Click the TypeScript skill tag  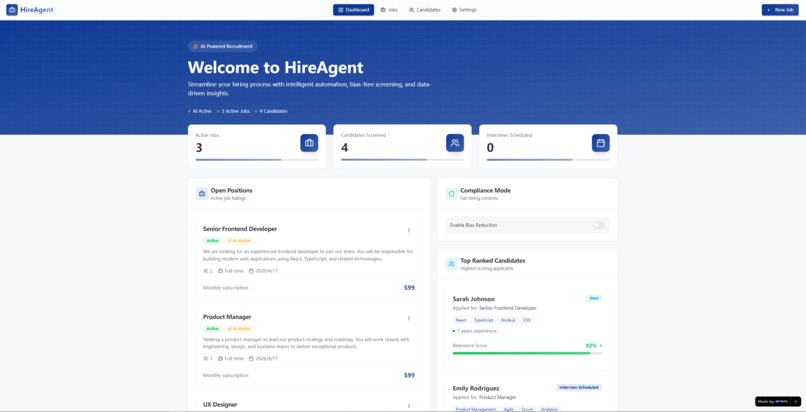[483, 320]
